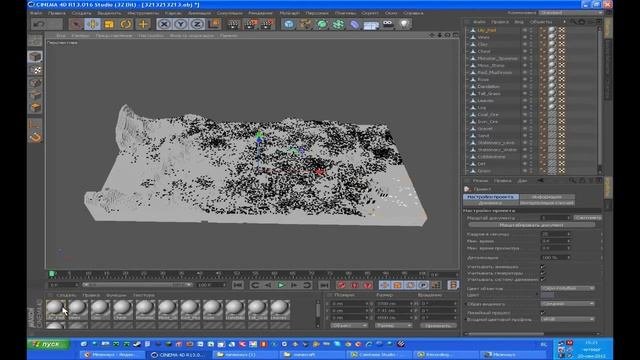The image size is (640, 360).
Task: Render the current view
Action: coord(233,24)
